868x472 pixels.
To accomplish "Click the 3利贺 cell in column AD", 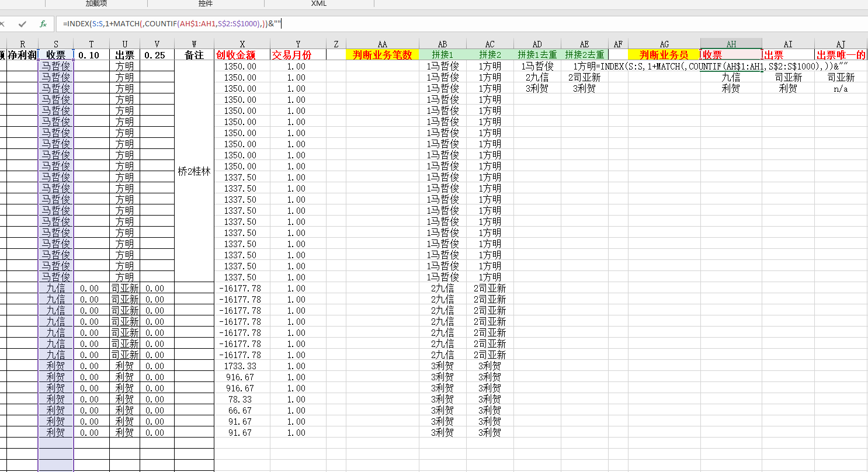I will coord(537,89).
